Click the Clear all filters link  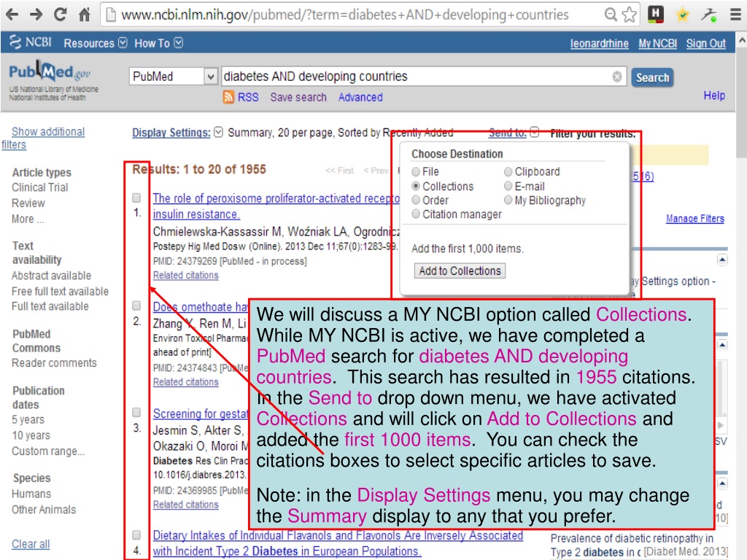[31, 544]
